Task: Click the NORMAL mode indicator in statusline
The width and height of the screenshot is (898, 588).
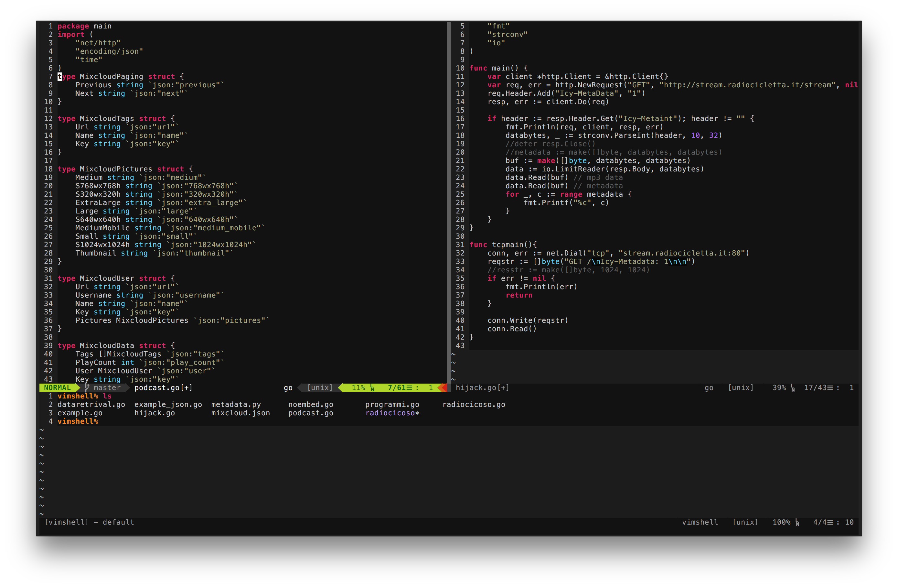Action: tap(57, 387)
